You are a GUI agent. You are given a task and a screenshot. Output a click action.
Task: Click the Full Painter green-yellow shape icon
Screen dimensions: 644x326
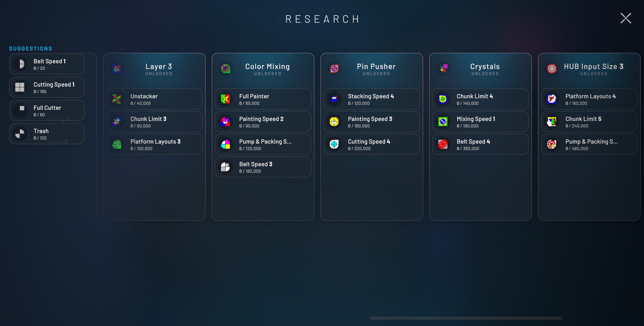225,99
